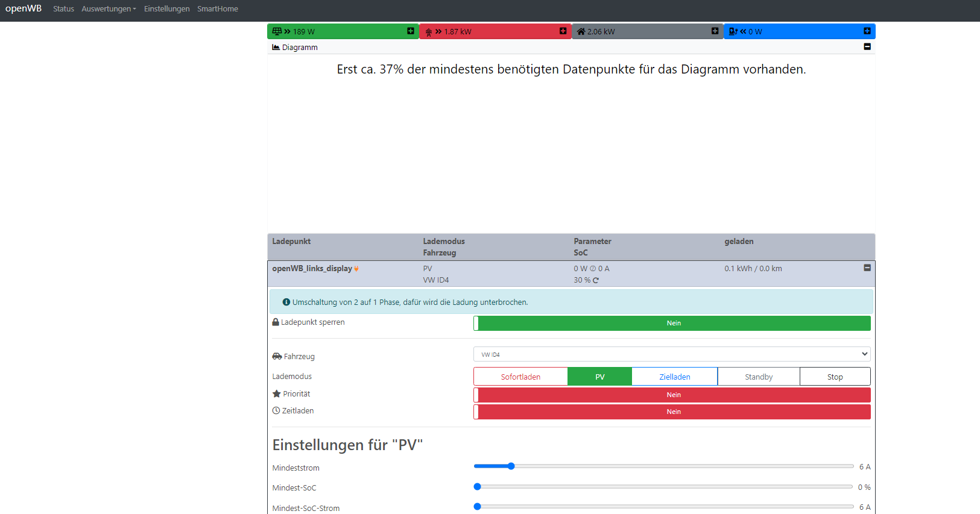The width and height of the screenshot is (980, 514).
Task: Collapse the openWB_links_display charge point row
Action: pos(867,268)
